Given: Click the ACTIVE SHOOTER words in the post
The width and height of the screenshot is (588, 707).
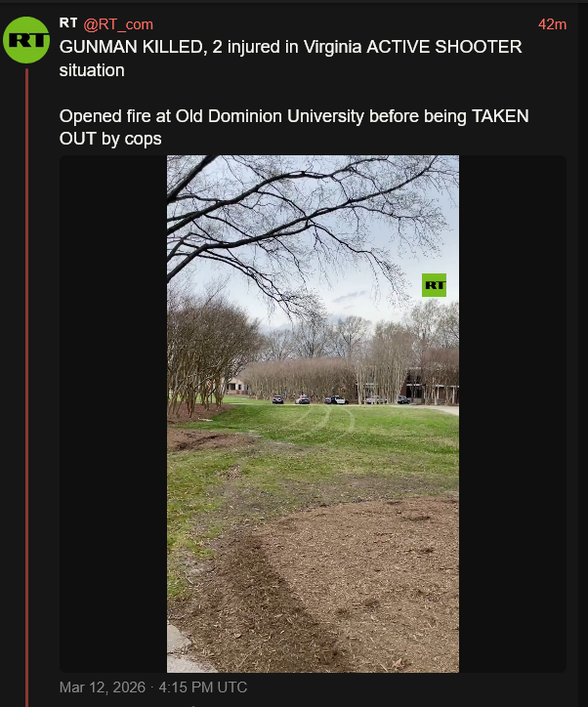Looking at the screenshot, I should click(444, 47).
